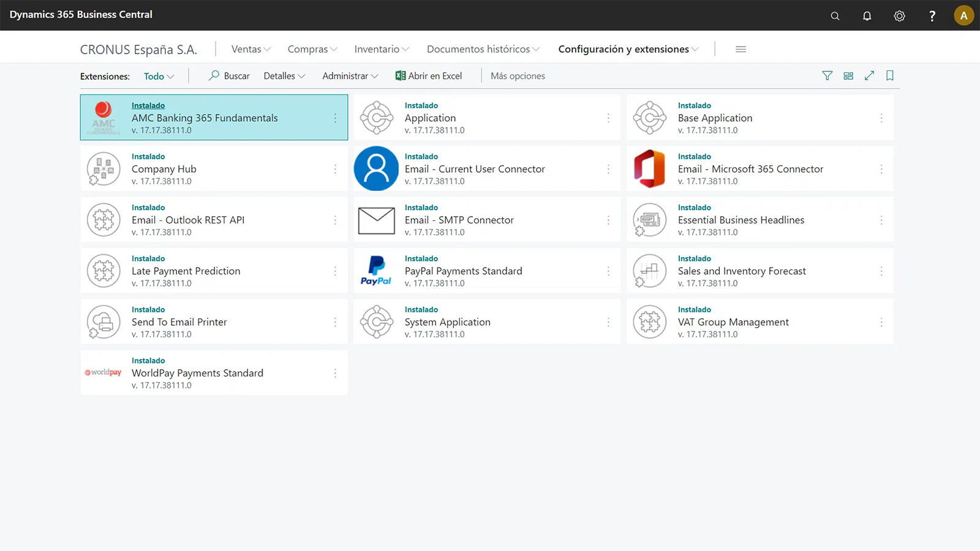The image size is (980, 551).
Task: Select the WorldPay Payments Standard logo
Action: [x=104, y=372]
